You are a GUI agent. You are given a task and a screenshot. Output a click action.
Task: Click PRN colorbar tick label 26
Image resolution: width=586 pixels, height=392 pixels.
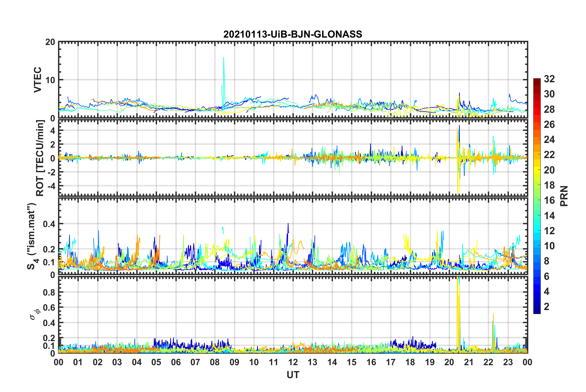(x=549, y=125)
